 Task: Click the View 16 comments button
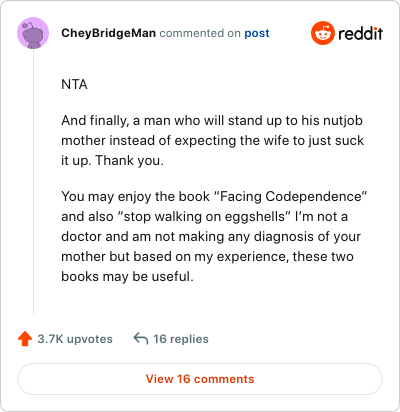pos(200,379)
